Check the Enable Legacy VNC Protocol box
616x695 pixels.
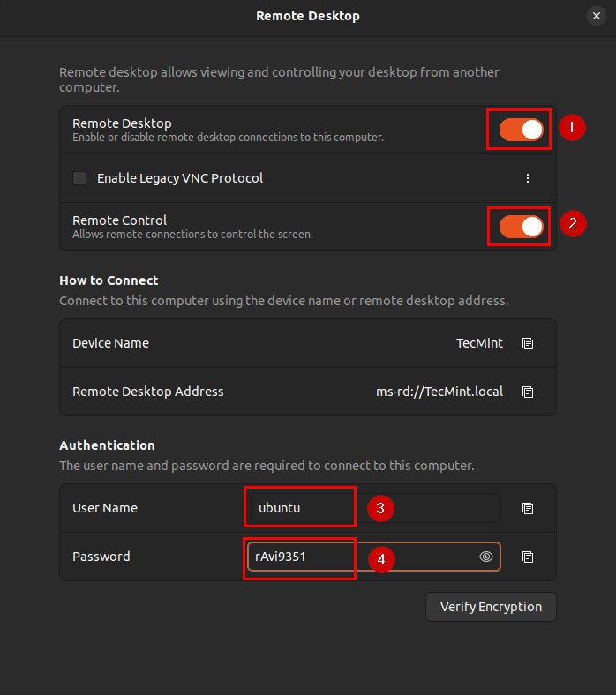pyautogui.click(x=79, y=178)
